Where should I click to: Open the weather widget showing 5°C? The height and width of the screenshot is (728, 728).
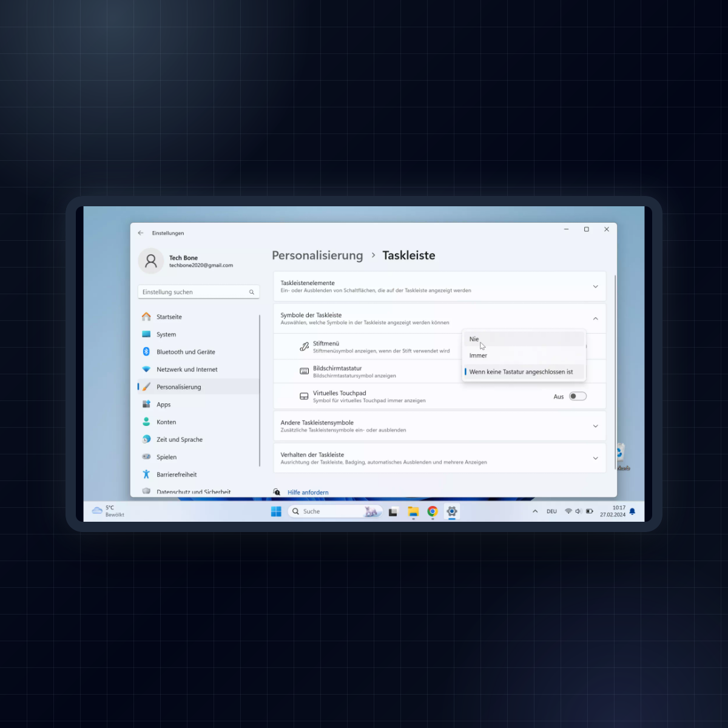click(x=108, y=511)
